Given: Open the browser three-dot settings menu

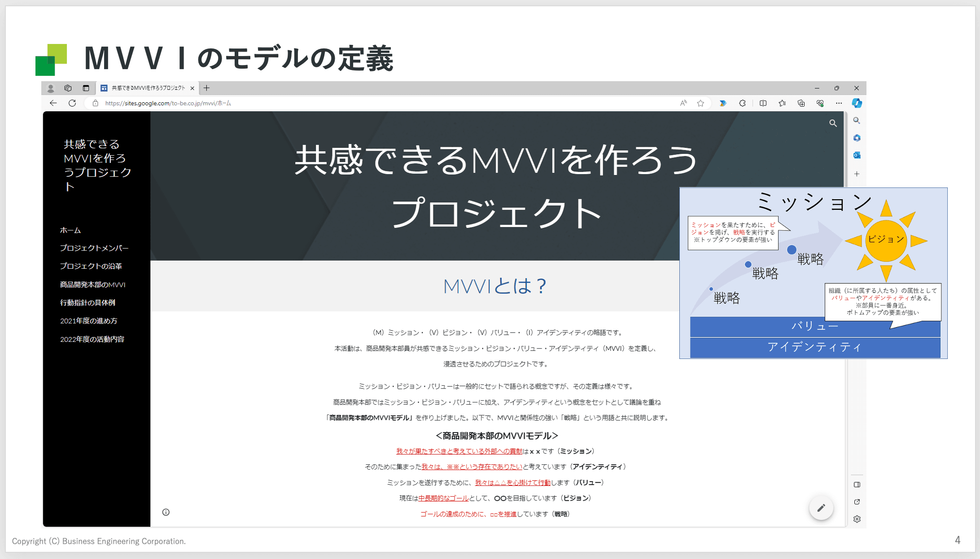Looking at the screenshot, I should 839,103.
